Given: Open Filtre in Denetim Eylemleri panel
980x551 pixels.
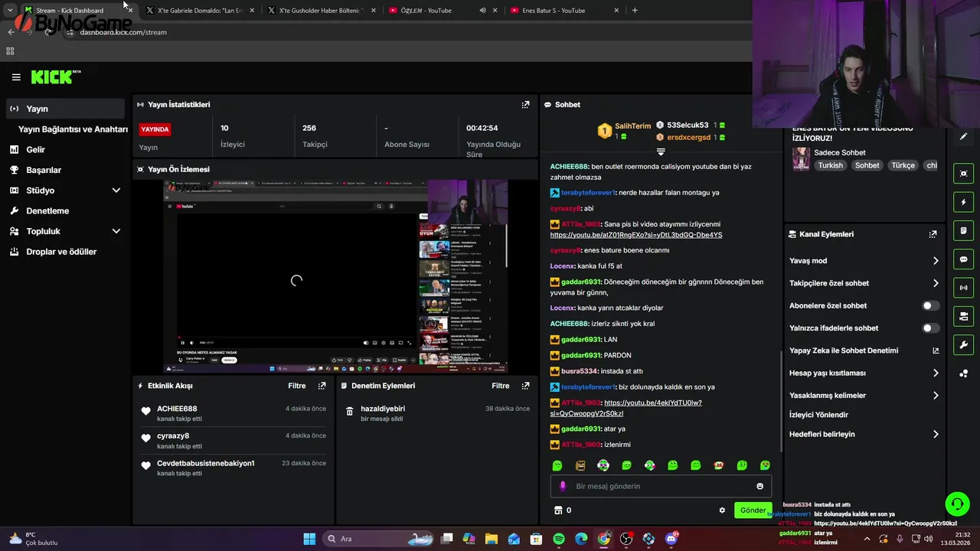Looking at the screenshot, I should (500, 386).
